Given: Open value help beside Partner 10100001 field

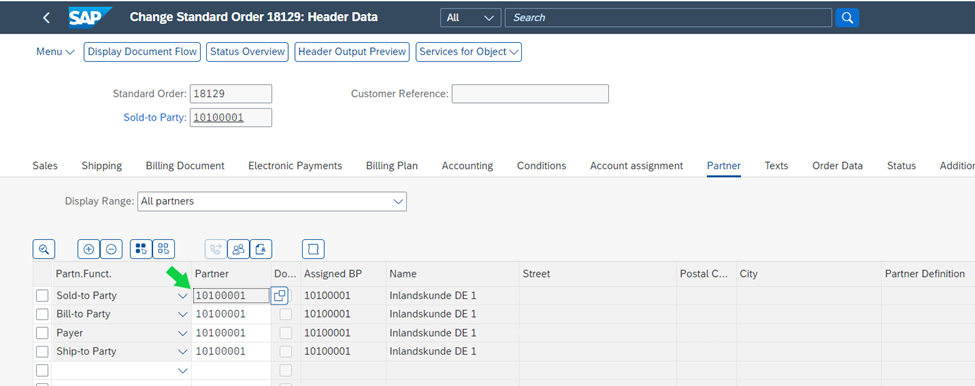Looking at the screenshot, I should [x=279, y=296].
